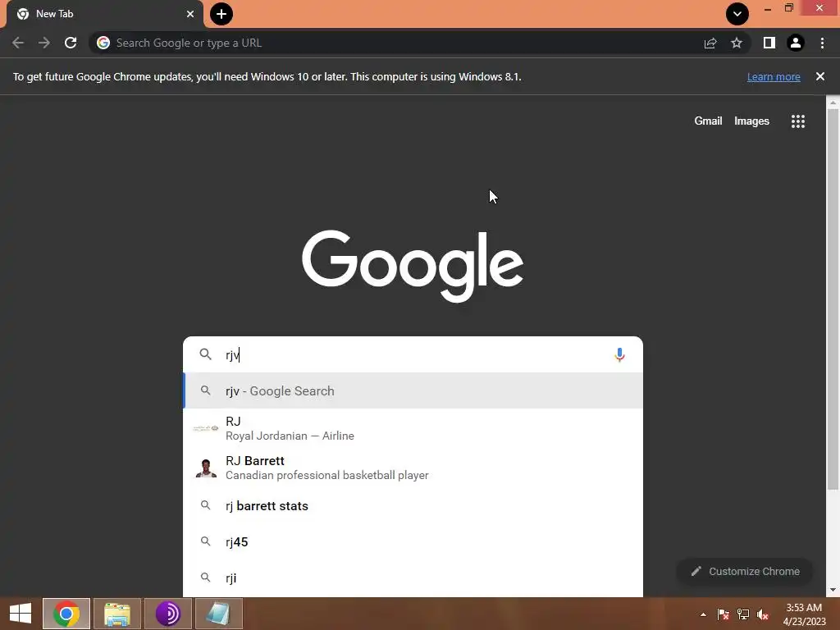Click Customize Chrome button

(x=745, y=571)
